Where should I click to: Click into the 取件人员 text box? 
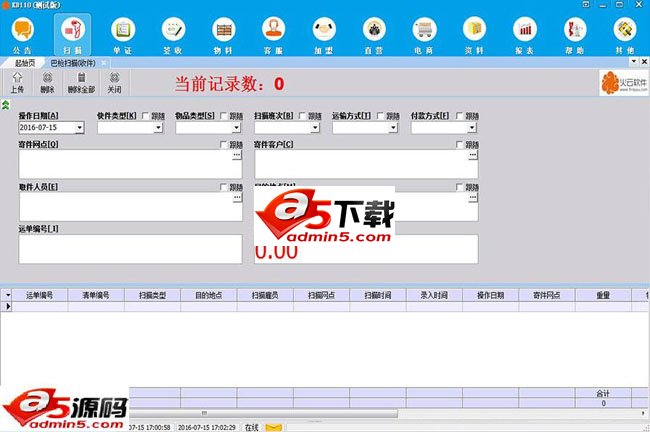pyautogui.click(x=130, y=206)
